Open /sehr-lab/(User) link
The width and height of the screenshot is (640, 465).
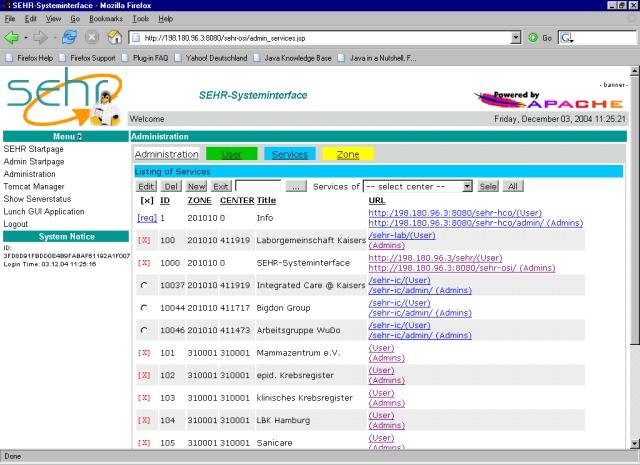click(x=402, y=235)
